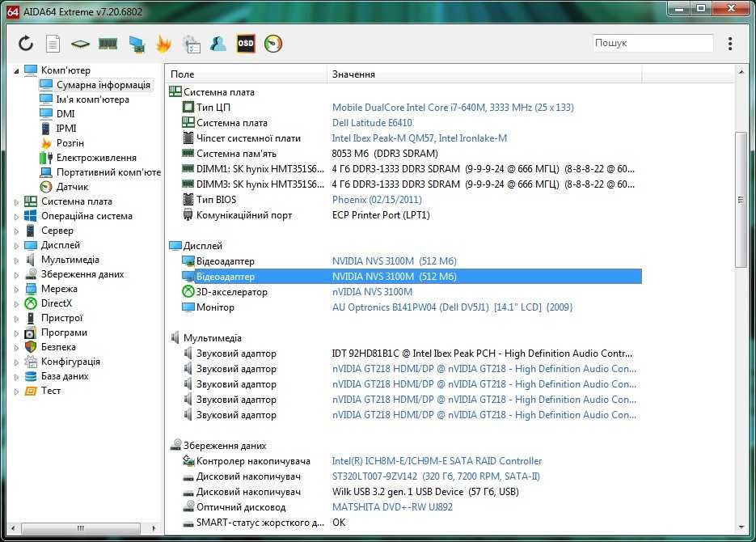Open the nVIDIA NVS 3100M 3D-акселератор link
The width and height of the screenshot is (756, 542).
point(372,292)
